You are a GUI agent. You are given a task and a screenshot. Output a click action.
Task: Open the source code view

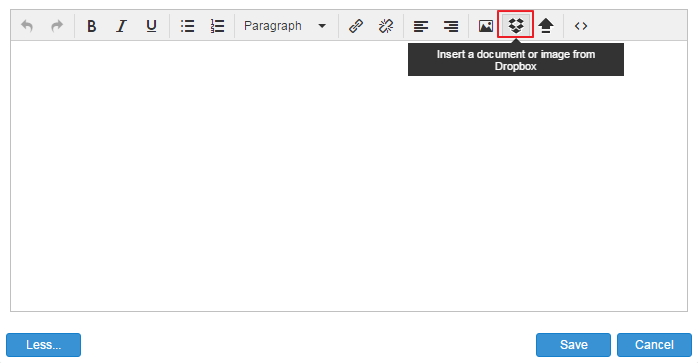coord(581,26)
